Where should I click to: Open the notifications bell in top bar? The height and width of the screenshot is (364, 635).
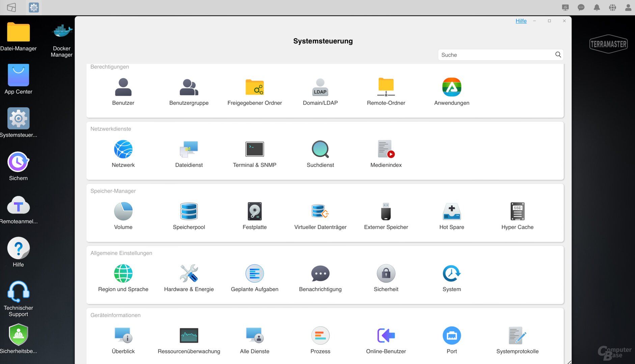pyautogui.click(x=597, y=7)
